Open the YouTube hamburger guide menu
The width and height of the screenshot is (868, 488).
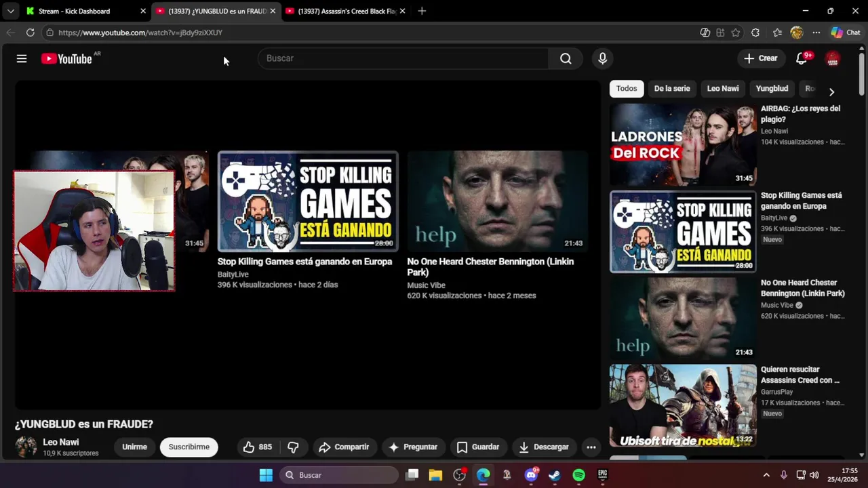(22, 59)
